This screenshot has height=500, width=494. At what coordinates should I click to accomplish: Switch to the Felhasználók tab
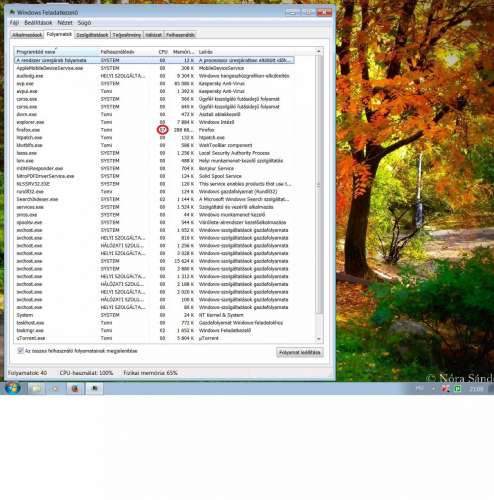pos(180,35)
